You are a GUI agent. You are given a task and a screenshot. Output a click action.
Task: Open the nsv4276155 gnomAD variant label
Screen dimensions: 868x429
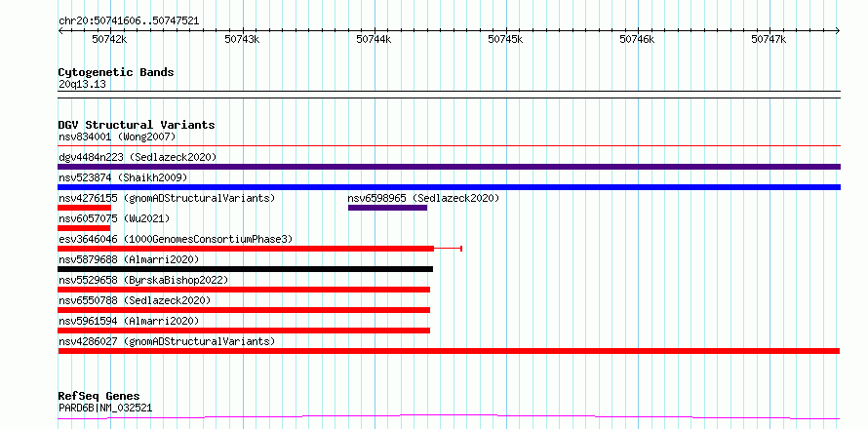point(167,198)
